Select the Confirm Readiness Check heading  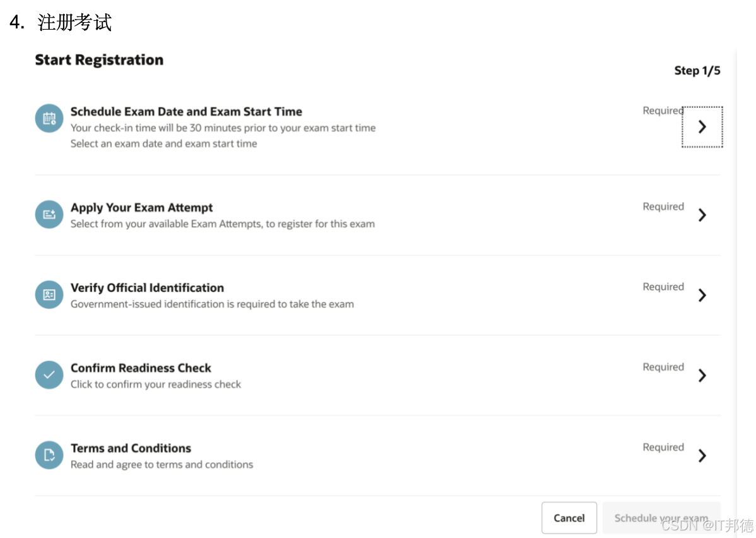point(141,368)
